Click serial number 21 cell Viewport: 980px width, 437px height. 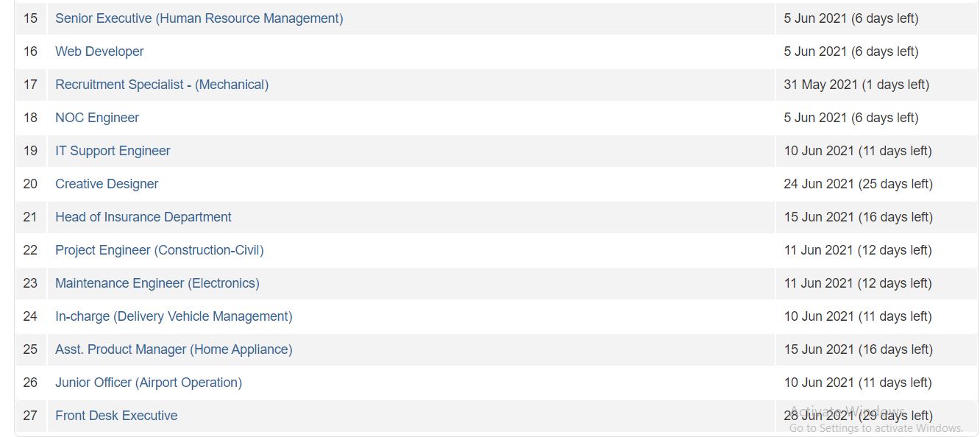point(30,217)
